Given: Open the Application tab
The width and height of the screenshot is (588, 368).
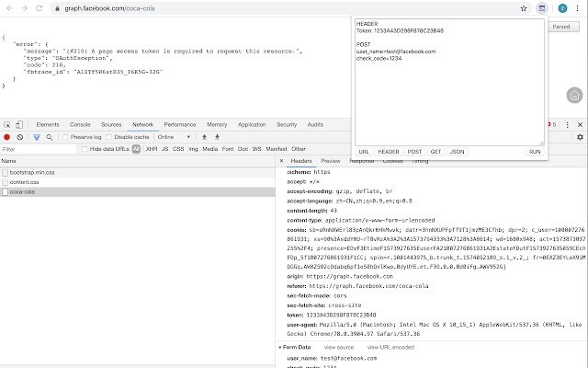Looking at the screenshot, I should 252,125.
